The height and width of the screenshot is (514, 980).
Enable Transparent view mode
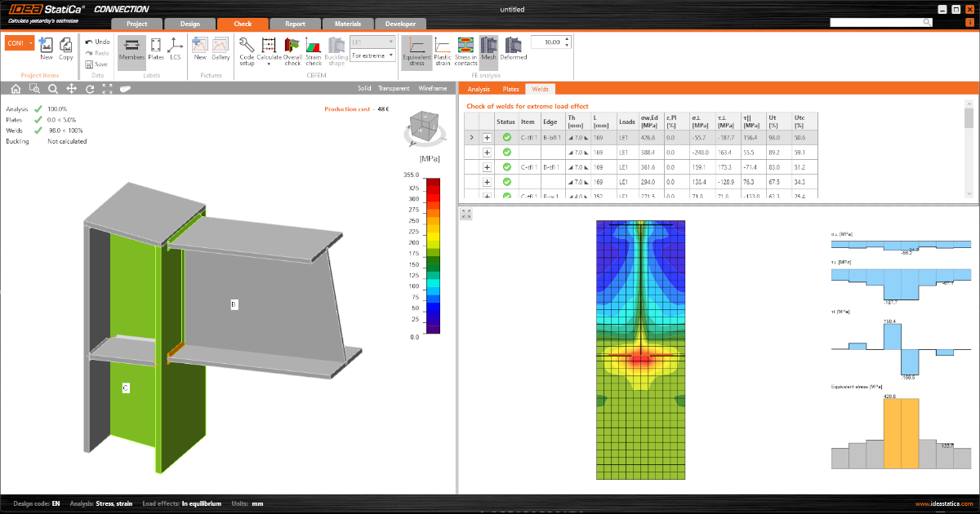394,87
